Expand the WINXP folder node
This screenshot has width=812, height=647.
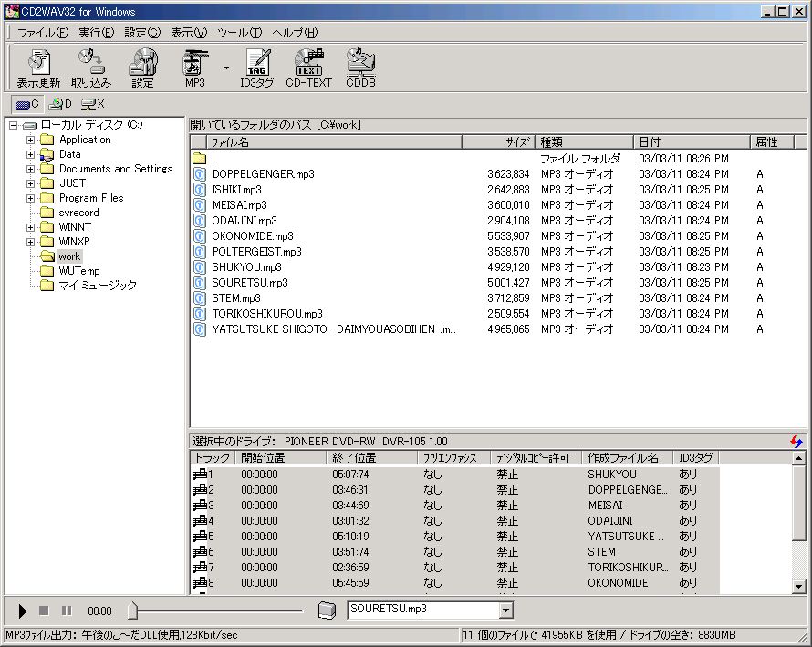point(30,242)
